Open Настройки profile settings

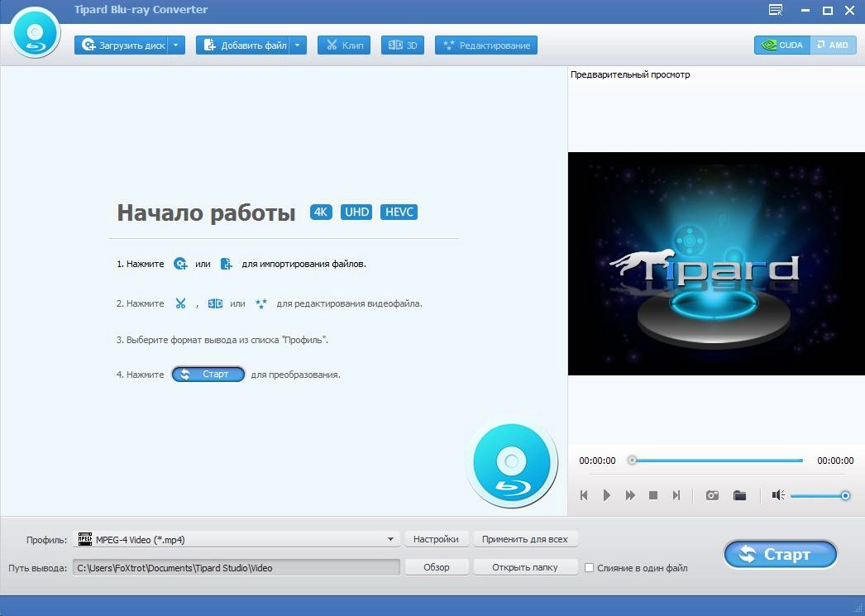click(436, 539)
